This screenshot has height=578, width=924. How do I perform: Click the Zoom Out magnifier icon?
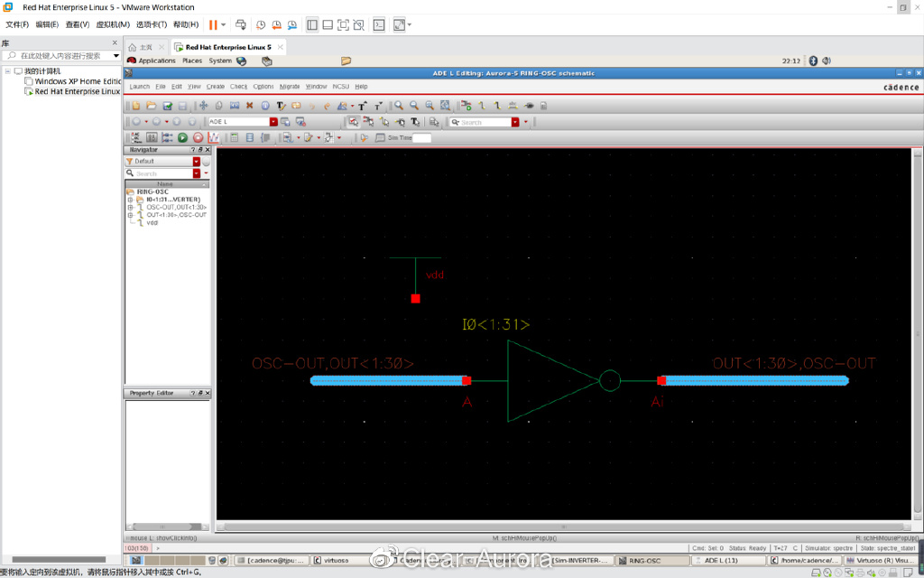tap(413, 106)
